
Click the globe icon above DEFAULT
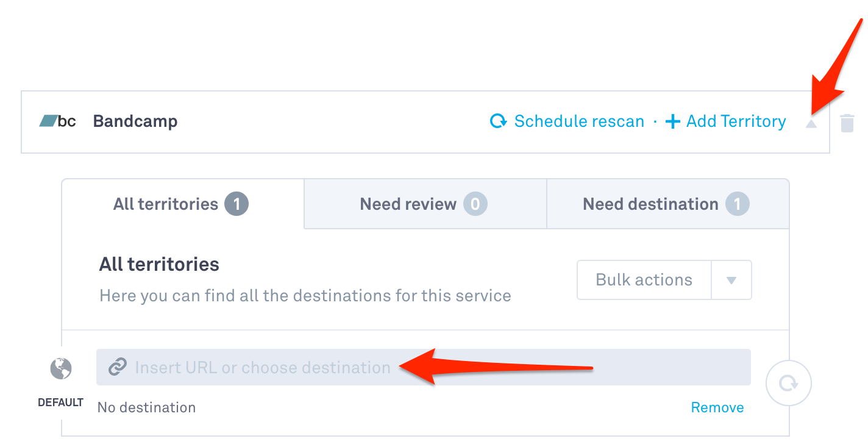(x=61, y=368)
